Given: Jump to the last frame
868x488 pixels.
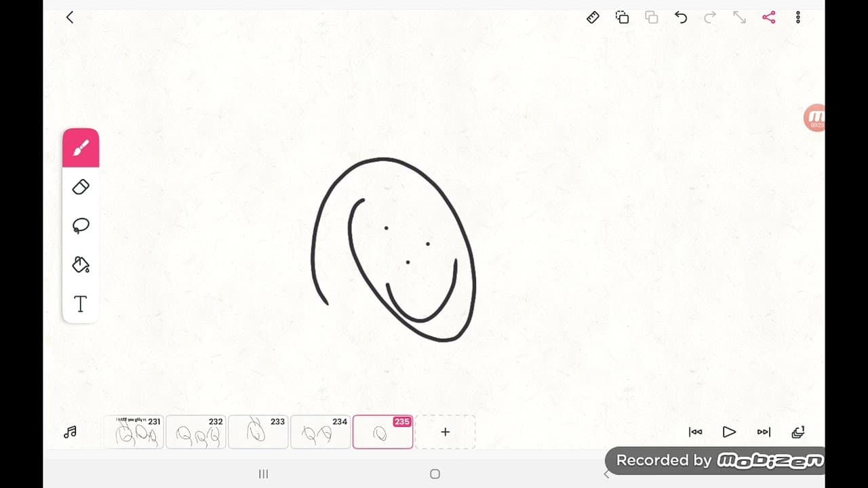Looking at the screenshot, I should click(764, 432).
